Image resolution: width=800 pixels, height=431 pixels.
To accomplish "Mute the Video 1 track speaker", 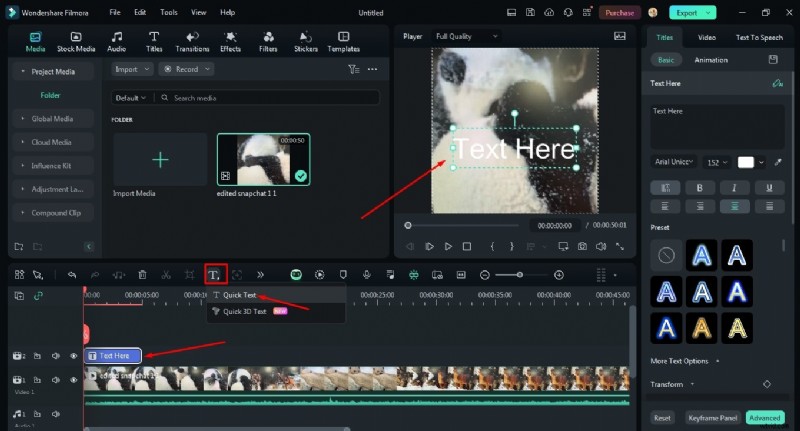I will 56,380.
